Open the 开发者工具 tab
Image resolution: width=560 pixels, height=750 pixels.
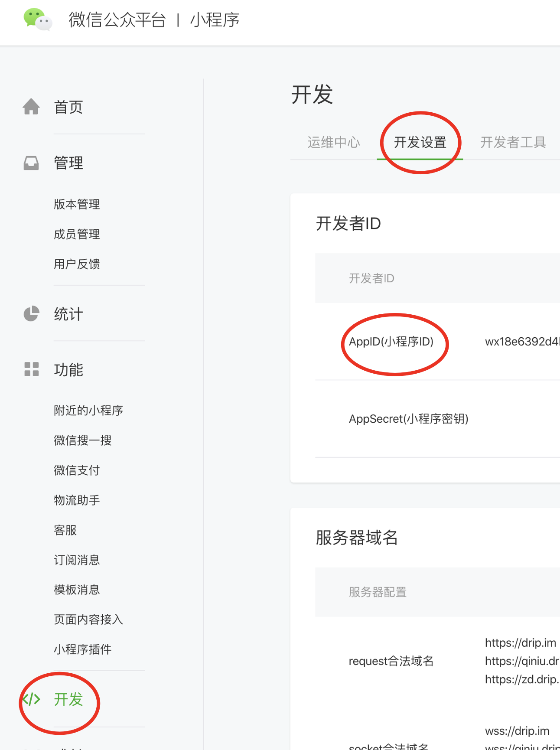point(513,142)
